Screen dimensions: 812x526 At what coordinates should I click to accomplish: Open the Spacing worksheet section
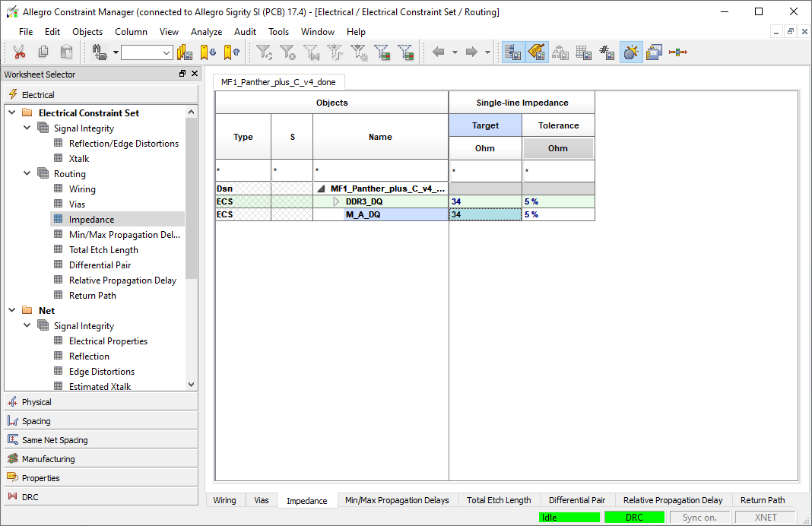36,421
